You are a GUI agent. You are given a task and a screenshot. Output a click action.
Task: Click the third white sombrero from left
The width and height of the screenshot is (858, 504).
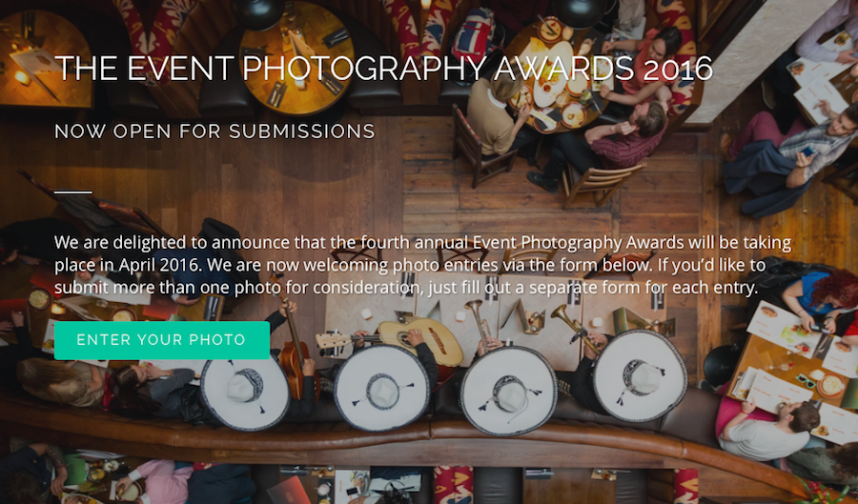pyautogui.click(x=509, y=391)
